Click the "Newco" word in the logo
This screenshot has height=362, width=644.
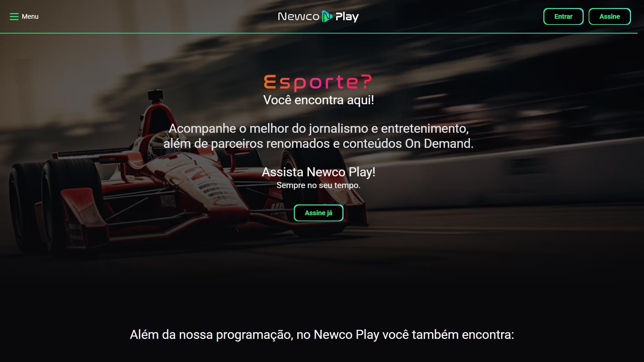[299, 16]
